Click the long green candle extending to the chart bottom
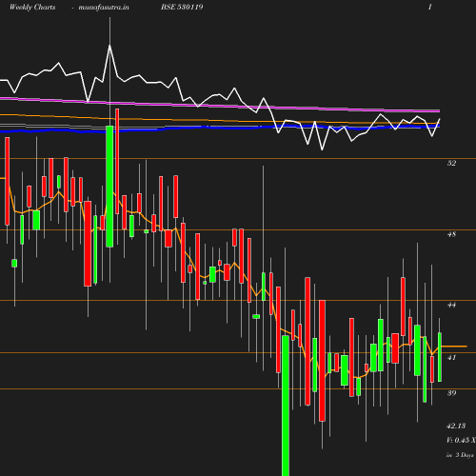The height and width of the screenshot is (476, 476). click(x=286, y=406)
